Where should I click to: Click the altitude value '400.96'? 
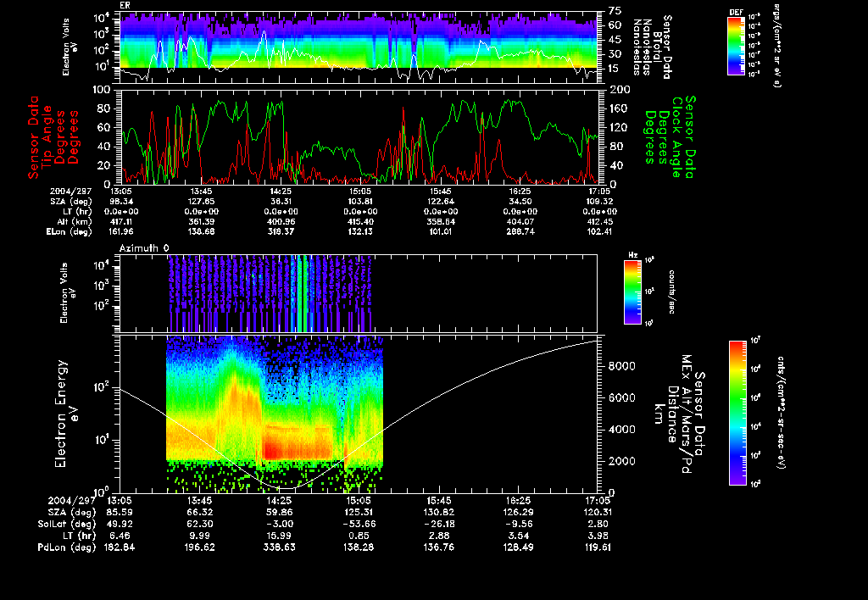click(x=281, y=222)
